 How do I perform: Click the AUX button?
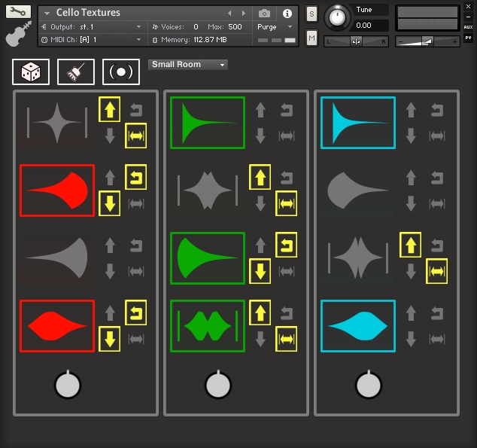coord(468,26)
